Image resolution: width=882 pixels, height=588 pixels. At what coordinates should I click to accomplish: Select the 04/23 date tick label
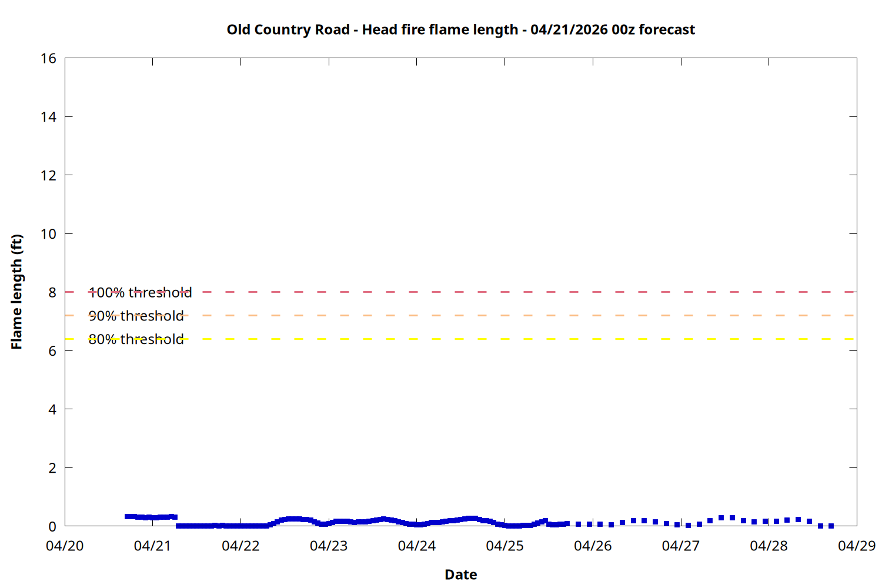[x=329, y=546]
